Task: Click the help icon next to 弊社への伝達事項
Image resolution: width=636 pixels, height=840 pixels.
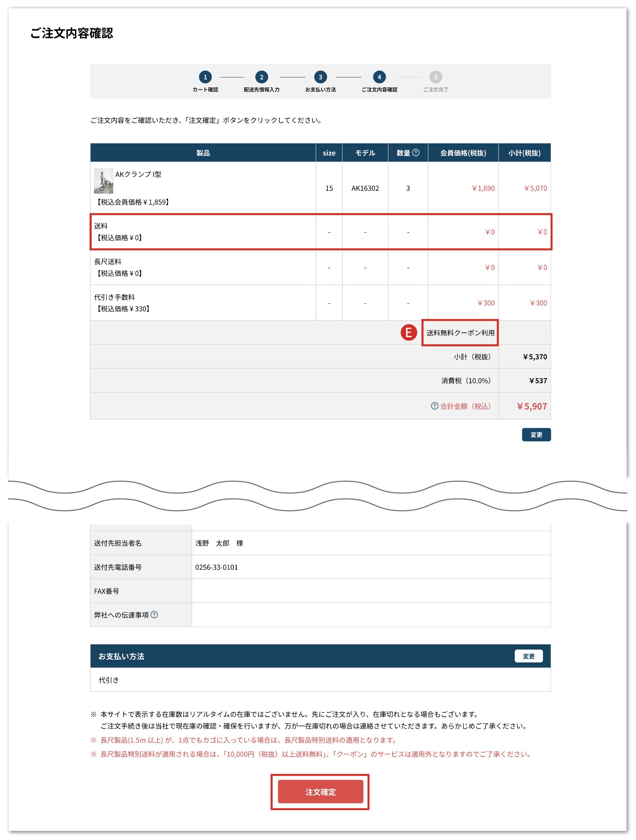Action: (154, 614)
